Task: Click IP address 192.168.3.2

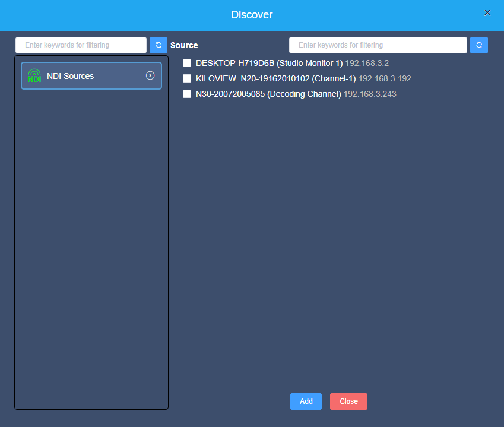Action: 367,64
